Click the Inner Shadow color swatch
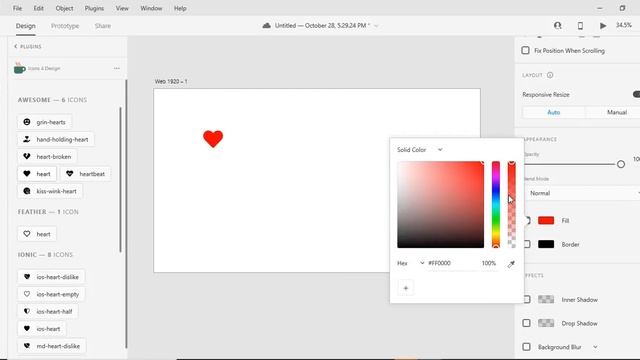 [546, 299]
